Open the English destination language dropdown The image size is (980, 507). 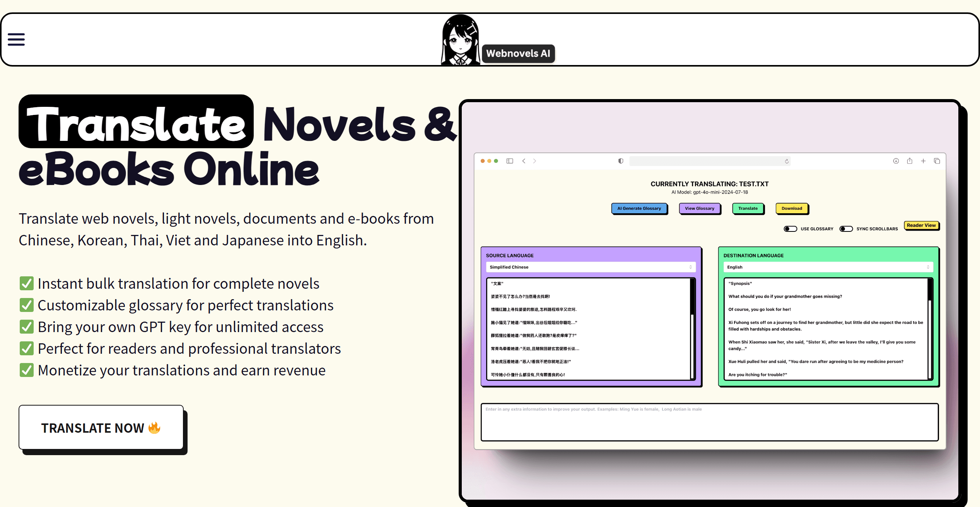(x=828, y=267)
